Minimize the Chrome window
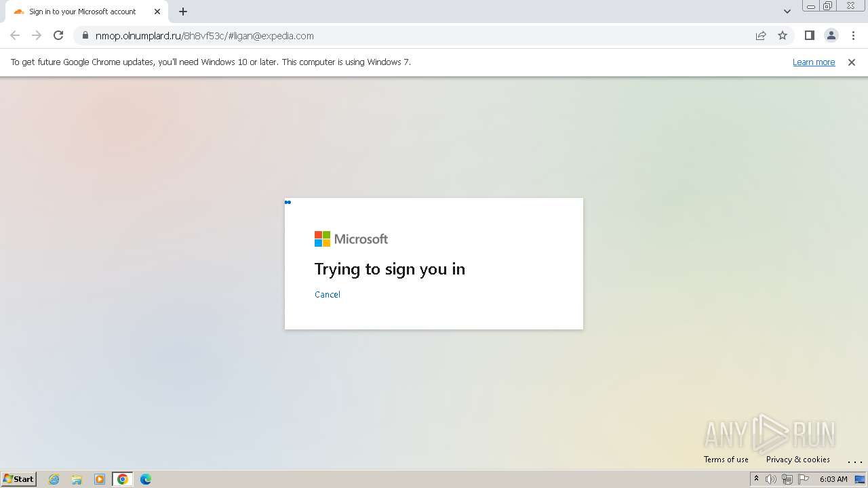Screen dimensions: 868x488 [810, 6]
